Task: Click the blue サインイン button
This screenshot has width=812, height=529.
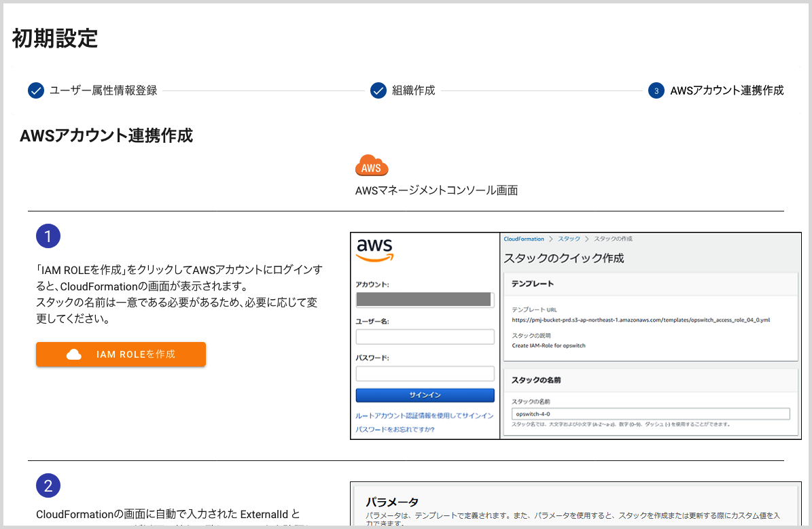Action: coord(425,395)
